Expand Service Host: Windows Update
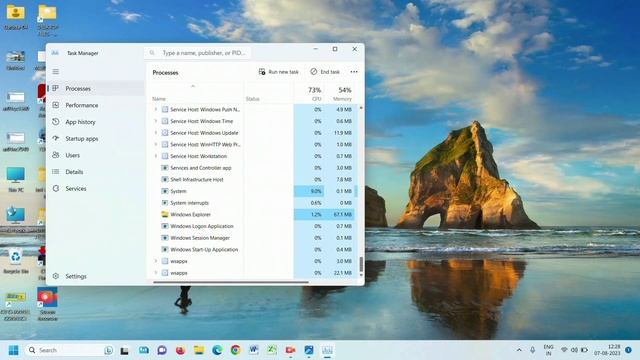640x360 pixels. (x=156, y=133)
